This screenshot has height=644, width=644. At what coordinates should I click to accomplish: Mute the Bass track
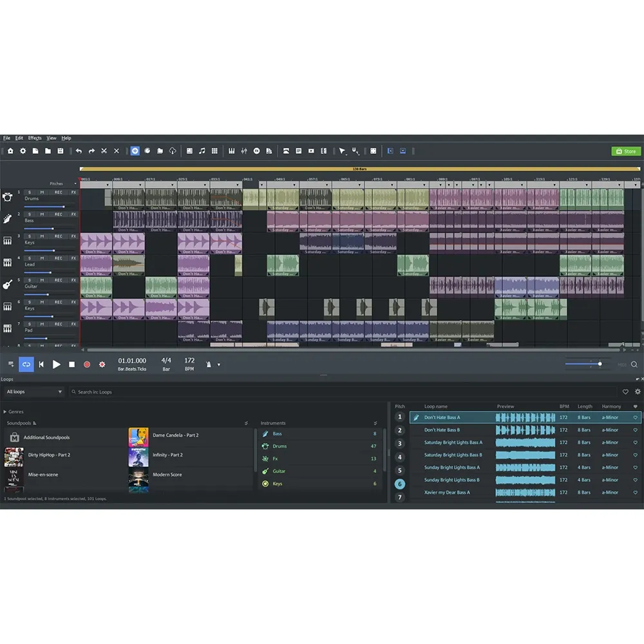pyautogui.click(x=42, y=214)
